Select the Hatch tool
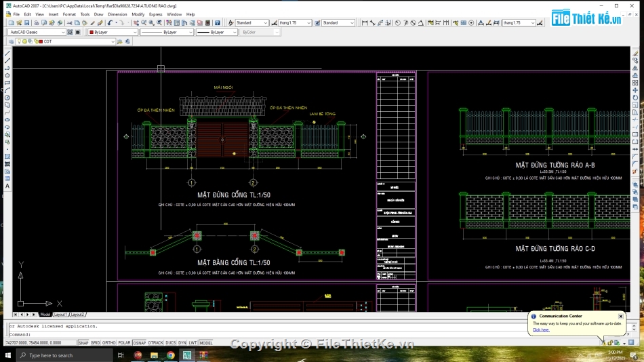Screen dimensions: 644x362 [x=7, y=157]
